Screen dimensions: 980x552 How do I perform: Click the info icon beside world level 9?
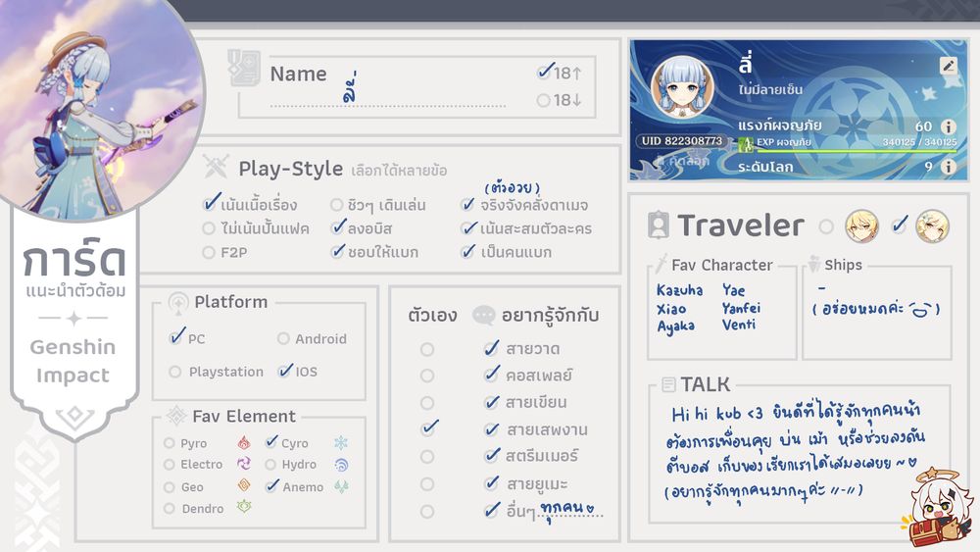tap(948, 167)
